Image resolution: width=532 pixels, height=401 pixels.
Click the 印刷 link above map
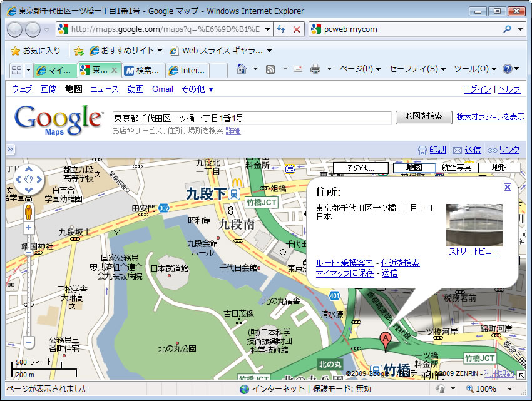(437, 150)
